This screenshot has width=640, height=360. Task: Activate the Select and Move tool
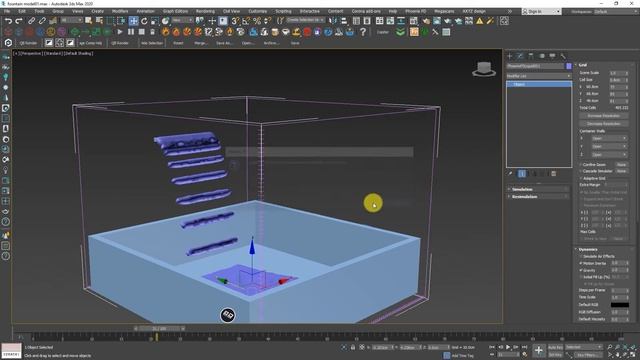coord(133,21)
